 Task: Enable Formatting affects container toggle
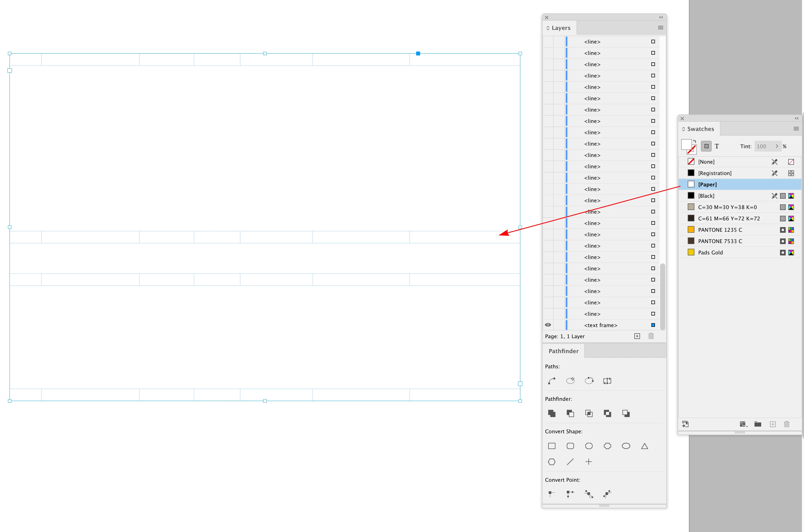point(706,146)
